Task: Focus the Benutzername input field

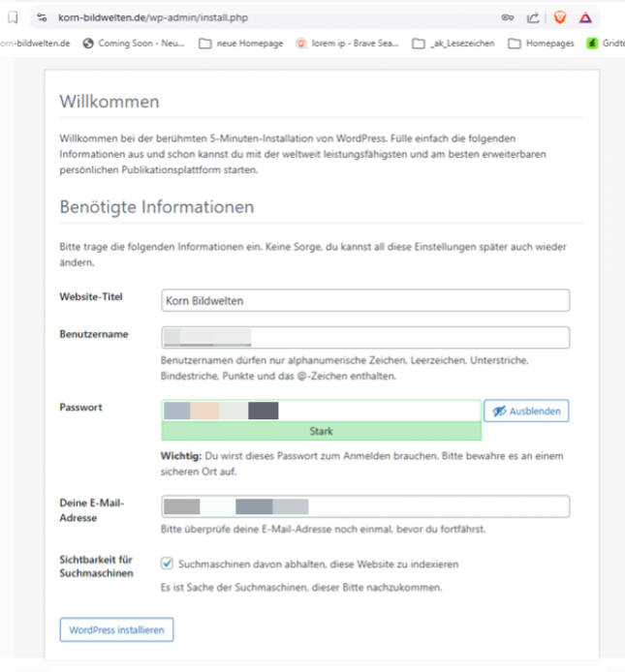Action: tap(365, 337)
